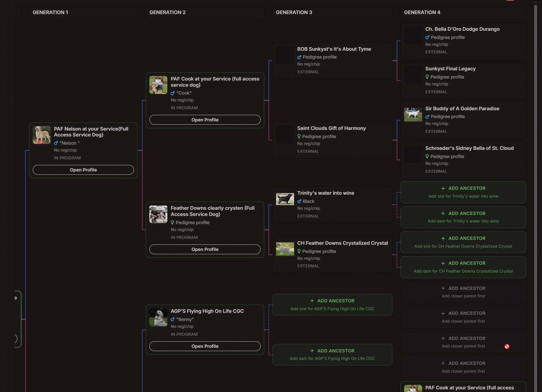Screen dimensions: 542x392
Task: Click the male symbol next to "Cook"
Action: [173, 93]
